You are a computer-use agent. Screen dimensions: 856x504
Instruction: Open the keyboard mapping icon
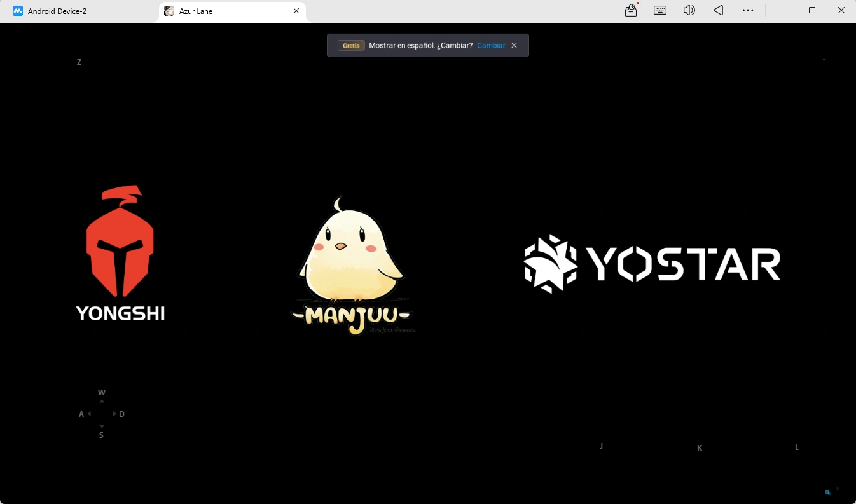pos(660,10)
